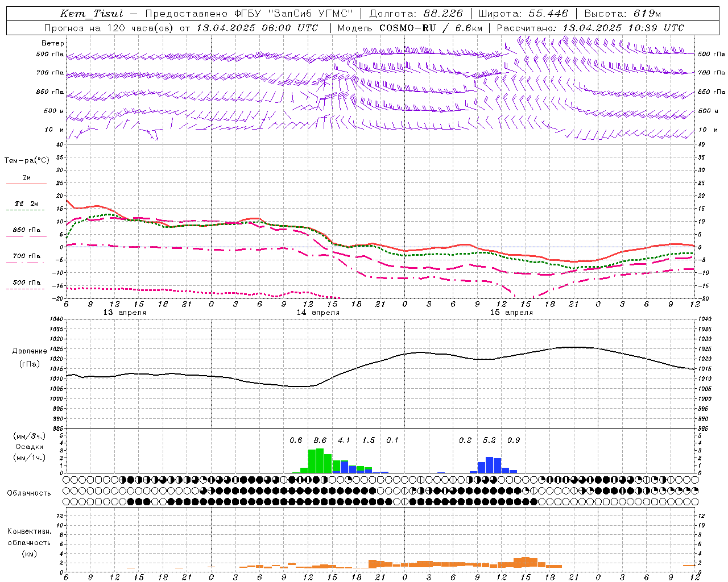Click the tallest blue precipitation bar under 5.2
This screenshot has height=582, width=728.
pyautogui.click(x=490, y=465)
